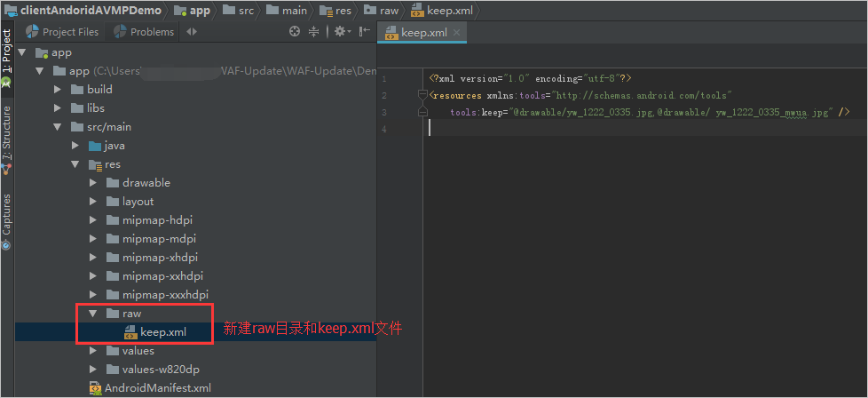Select the libs folder in tree
The image size is (868, 398).
click(x=88, y=108)
